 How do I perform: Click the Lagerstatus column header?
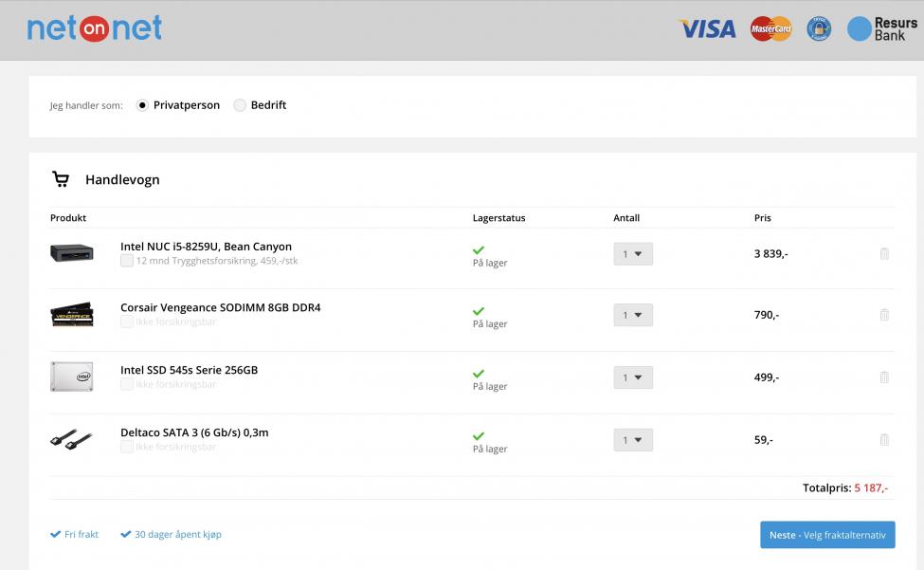(x=499, y=217)
